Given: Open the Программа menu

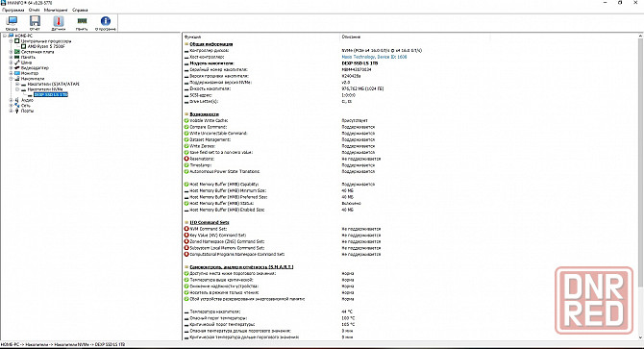Looking at the screenshot, I should pos(13,10).
